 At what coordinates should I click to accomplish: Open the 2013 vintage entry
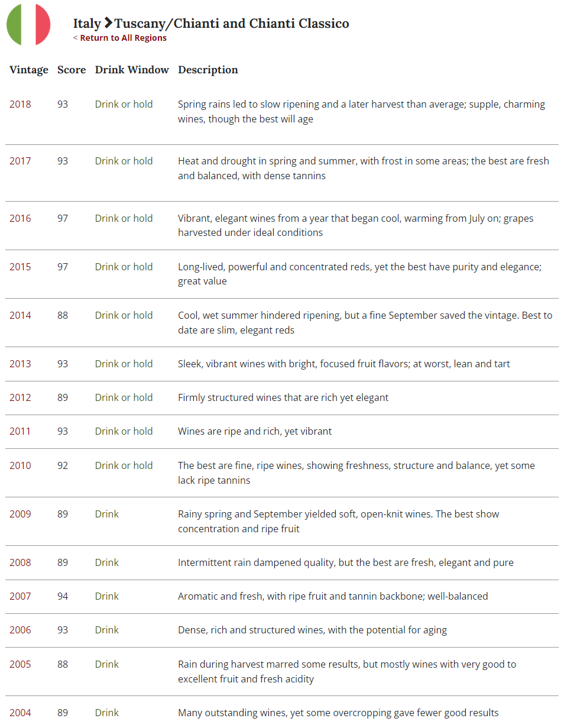[x=20, y=364]
